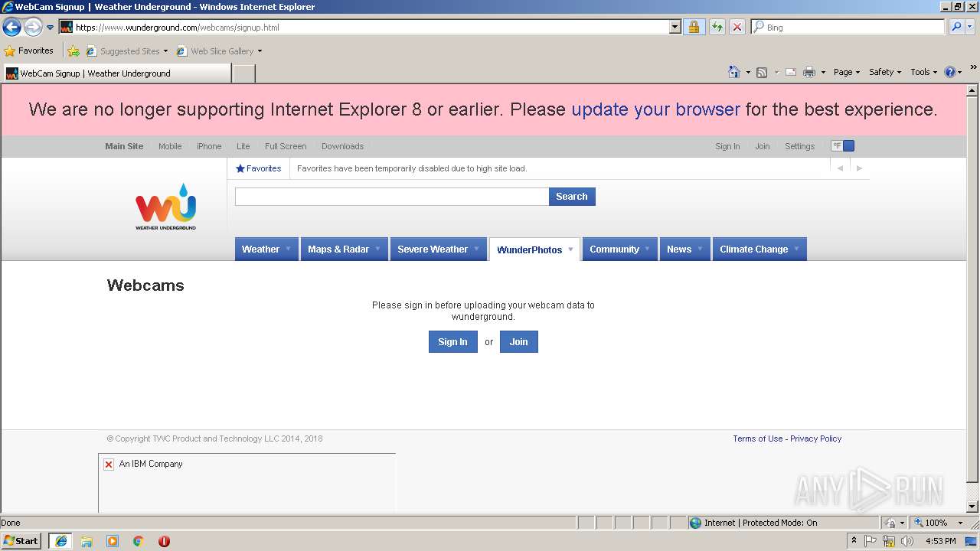
Task: Open the Terms of Use link
Action: (x=758, y=439)
